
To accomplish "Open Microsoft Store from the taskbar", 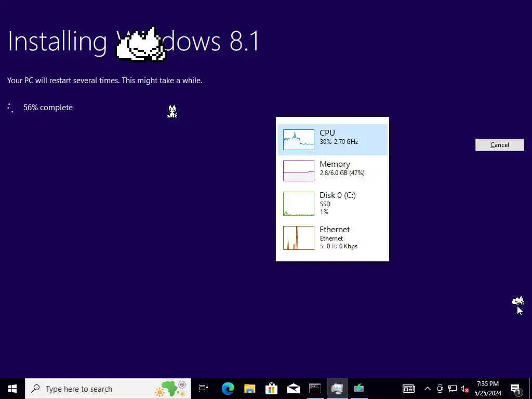I will [271, 389].
